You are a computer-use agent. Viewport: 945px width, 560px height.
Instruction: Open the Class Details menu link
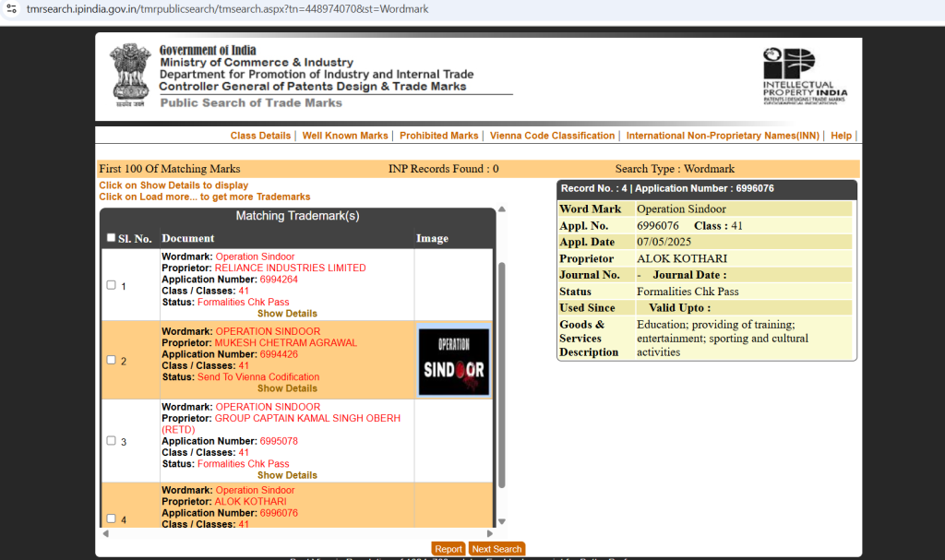coord(260,136)
